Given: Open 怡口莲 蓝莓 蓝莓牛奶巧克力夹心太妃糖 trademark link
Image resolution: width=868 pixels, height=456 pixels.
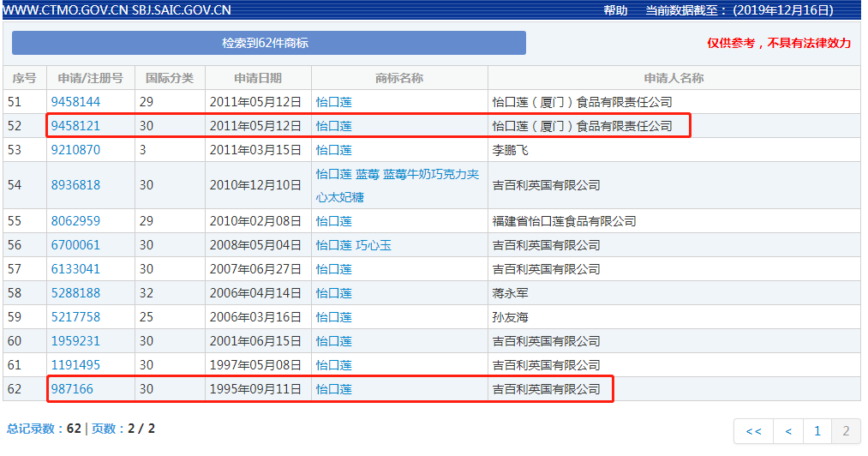Looking at the screenshot, I should tap(398, 186).
